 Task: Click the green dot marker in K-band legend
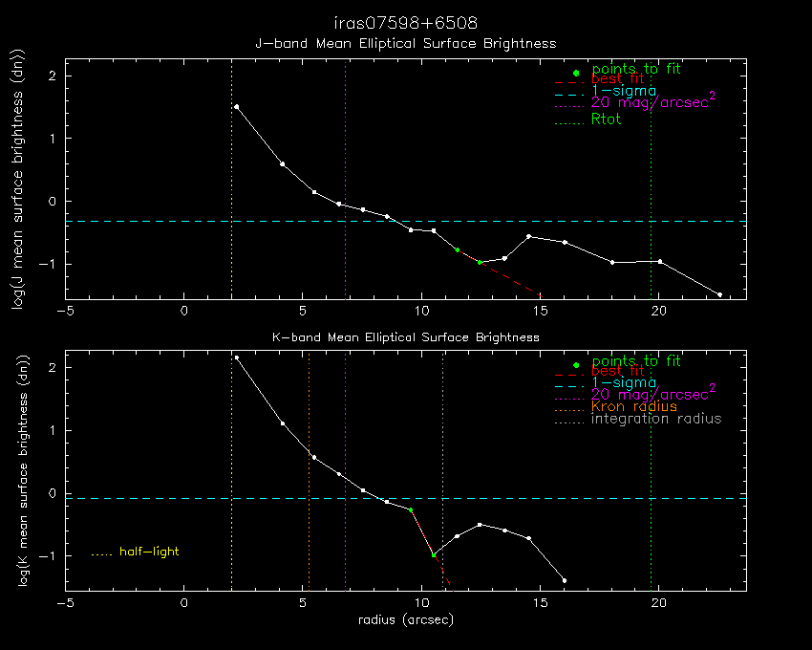(575, 365)
